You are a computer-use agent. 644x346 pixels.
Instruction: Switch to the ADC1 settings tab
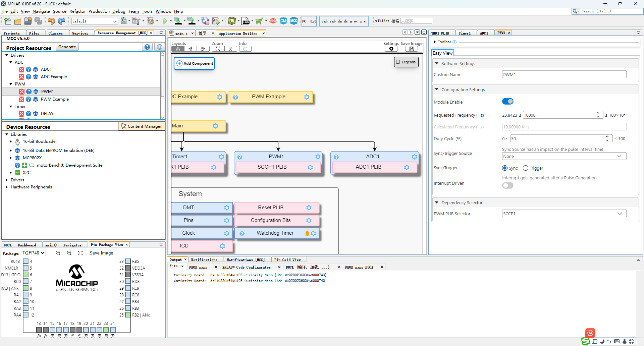click(x=484, y=33)
